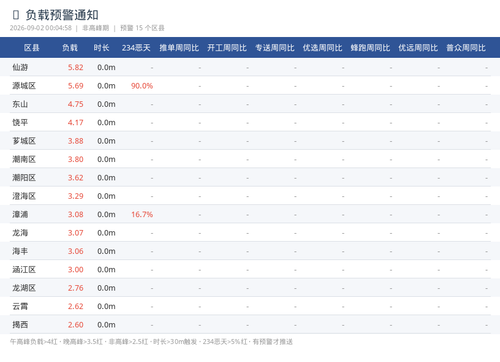Click load value 3.07 in 龙海 row
The width and height of the screenshot is (500, 362).
click(x=76, y=233)
